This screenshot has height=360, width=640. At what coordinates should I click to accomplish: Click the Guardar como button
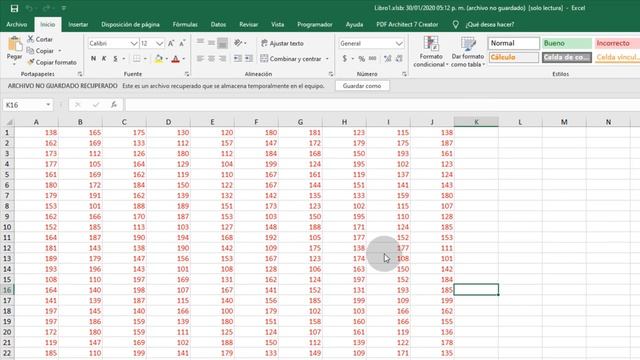click(362, 86)
